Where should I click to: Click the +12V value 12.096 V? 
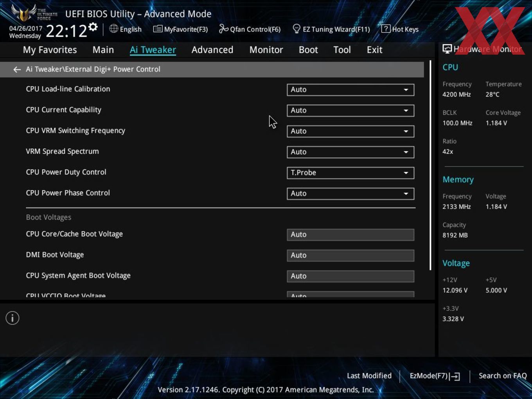455,290
